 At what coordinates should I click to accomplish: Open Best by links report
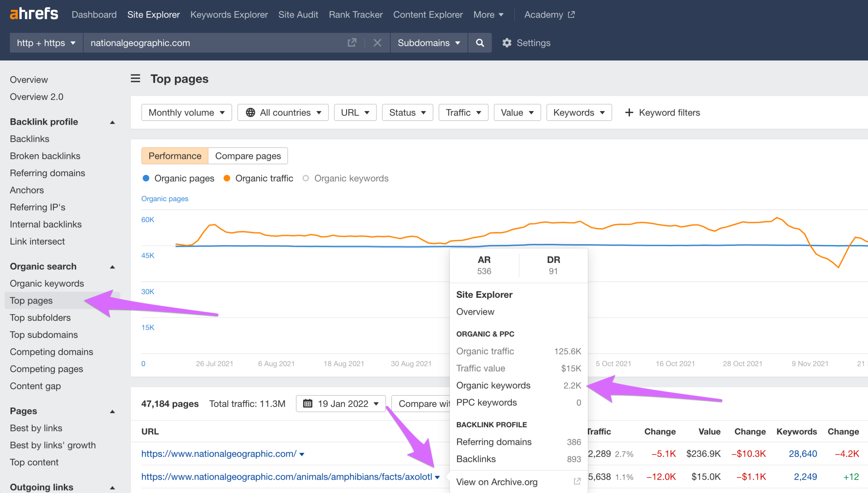click(x=36, y=428)
